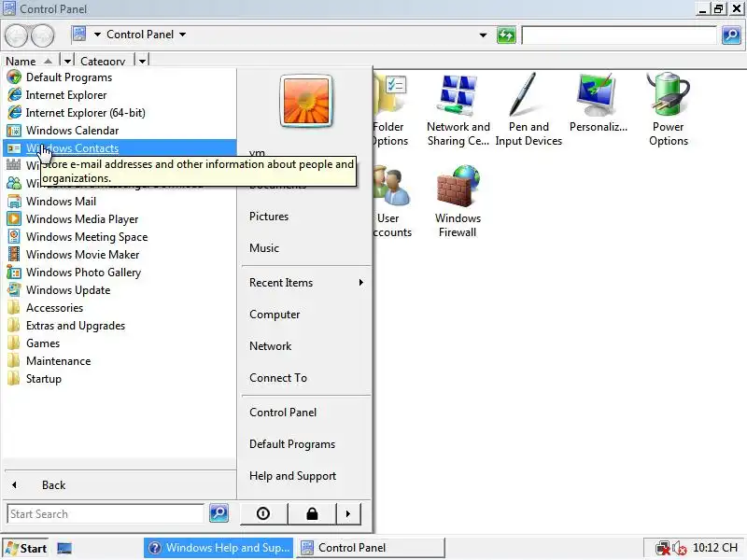The height and width of the screenshot is (560, 747).
Task: Sort by the Name column header
Action: [x=29, y=61]
